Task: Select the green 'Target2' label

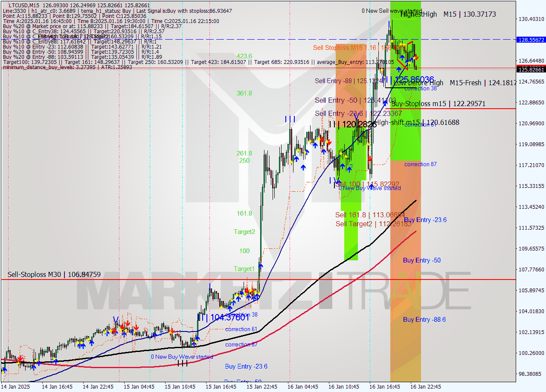Action: click(244, 232)
